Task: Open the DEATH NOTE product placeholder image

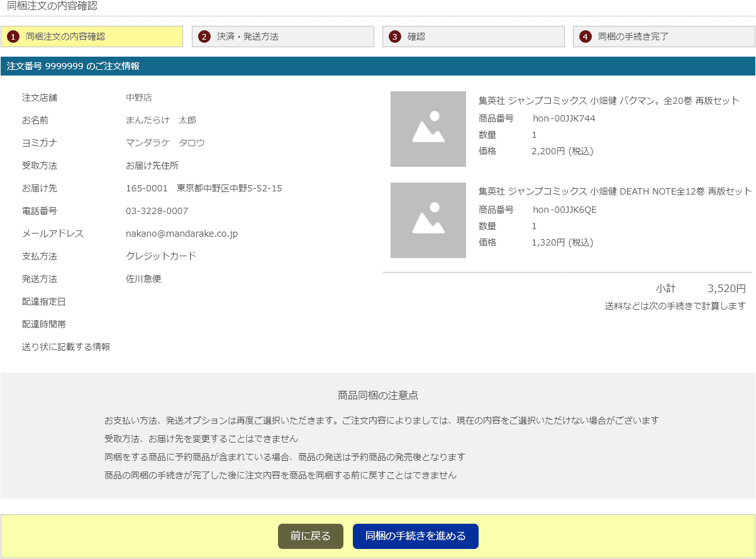Action: [428, 220]
